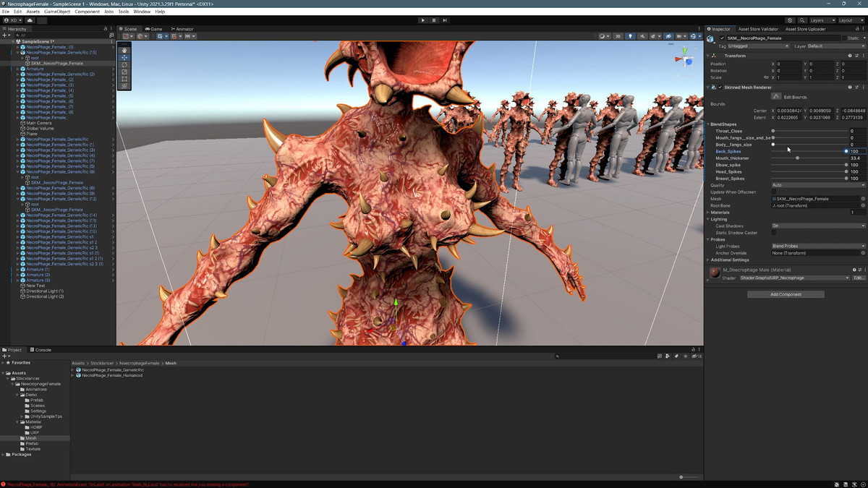Expand Additional Settings section
This screenshot has width=868, height=488.
(x=729, y=260)
